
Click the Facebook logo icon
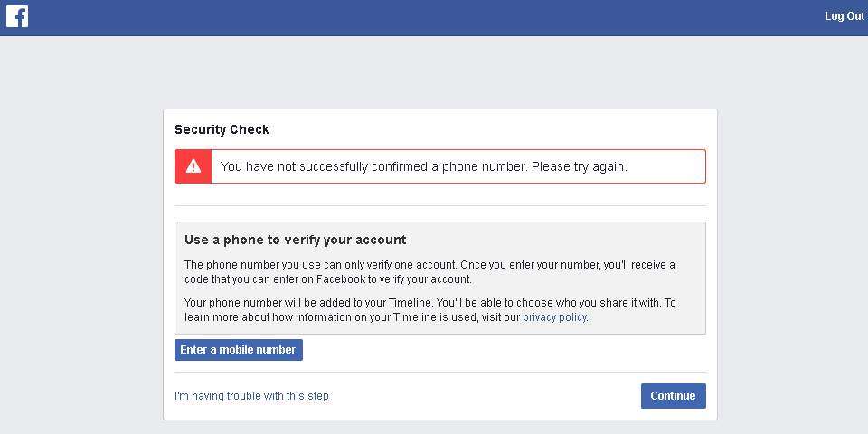click(17, 16)
